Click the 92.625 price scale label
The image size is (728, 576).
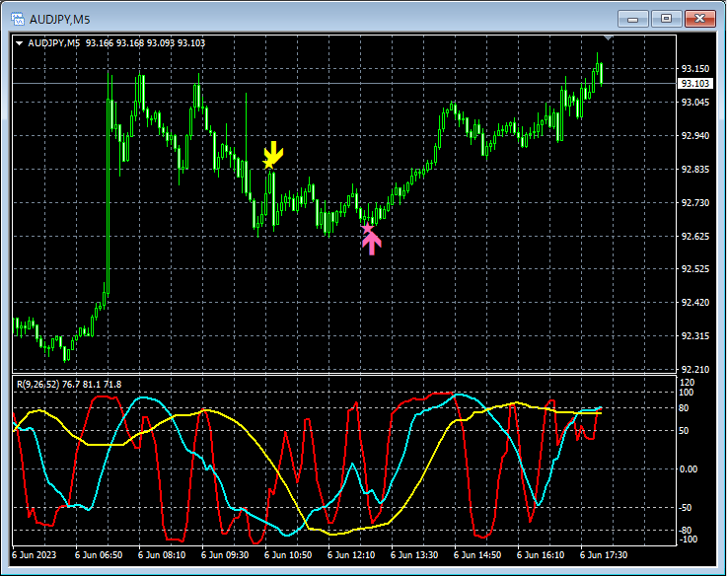[x=695, y=237]
